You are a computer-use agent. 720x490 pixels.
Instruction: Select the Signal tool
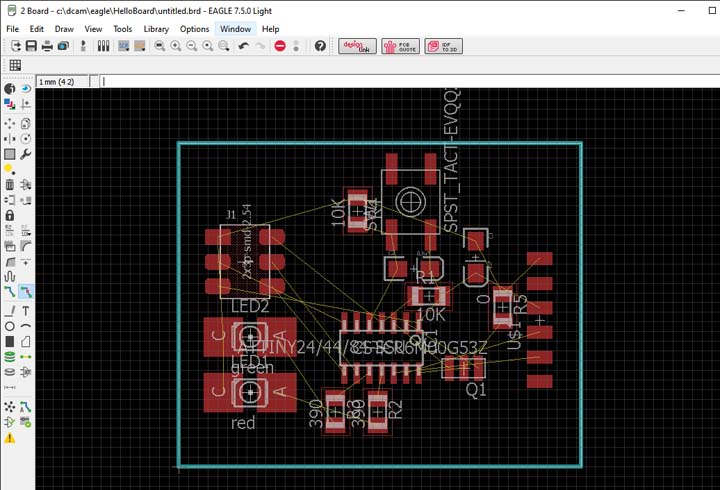tap(26, 357)
